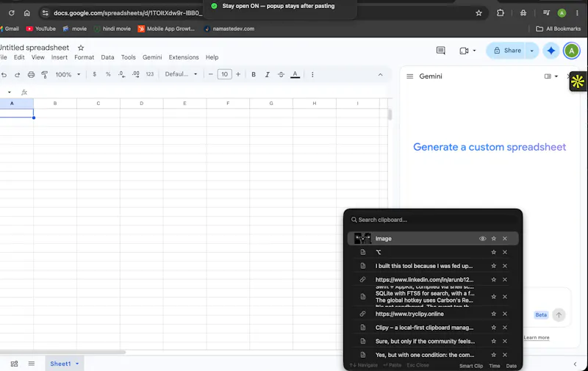Bookmark this page with the address bar star
This screenshot has width=588, height=371.
(479, 13)
